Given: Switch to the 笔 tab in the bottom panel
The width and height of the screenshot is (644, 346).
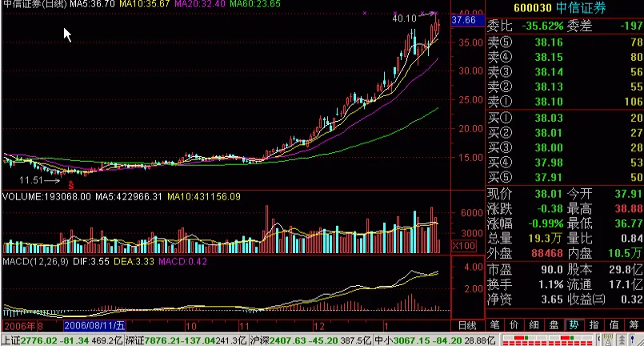Looking at the screenshot, I should [x=494, y=325].
